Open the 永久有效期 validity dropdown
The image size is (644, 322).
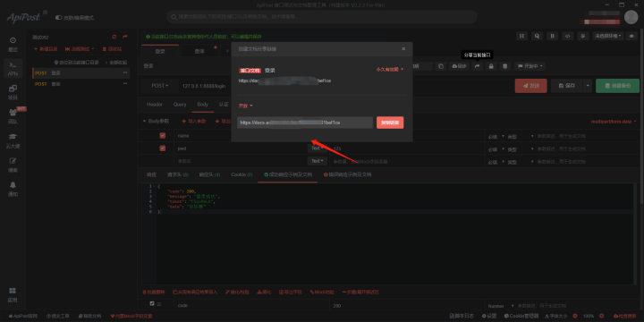pyautogui.click(x=389, y=70)
